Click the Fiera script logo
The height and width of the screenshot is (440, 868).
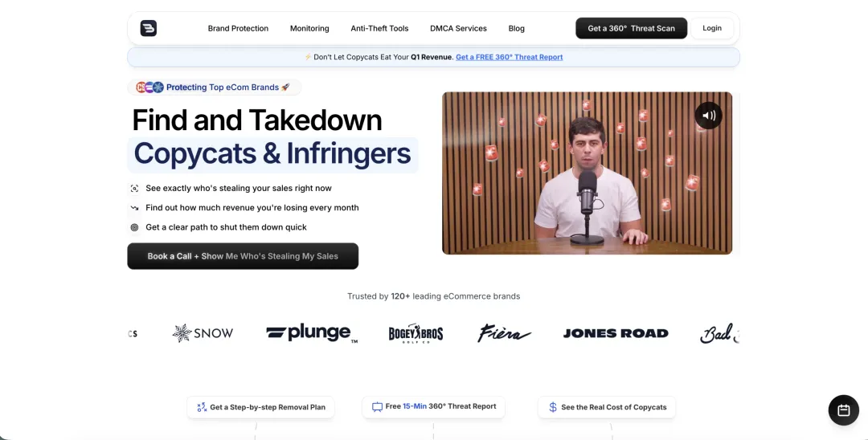(x=504, y=333)
